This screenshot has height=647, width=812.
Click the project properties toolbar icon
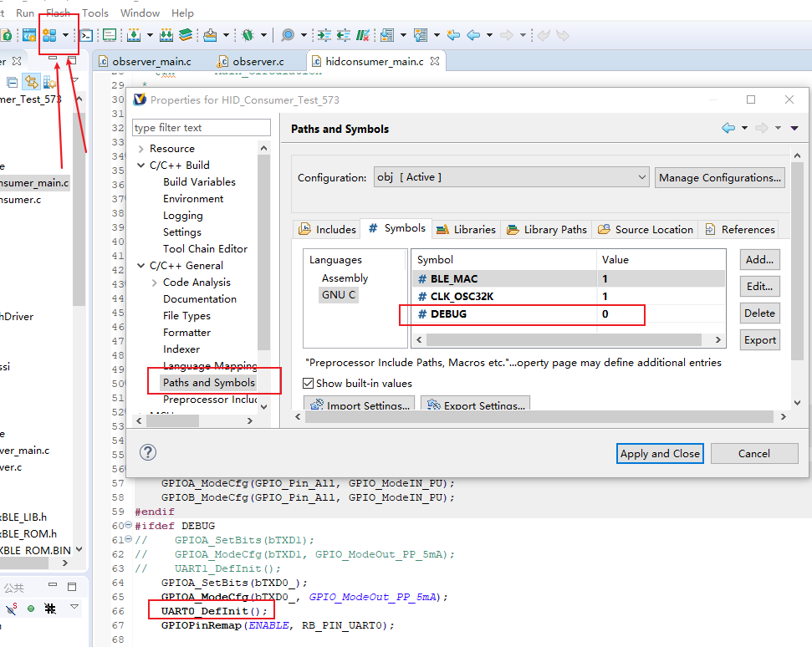tap(50, 35)
